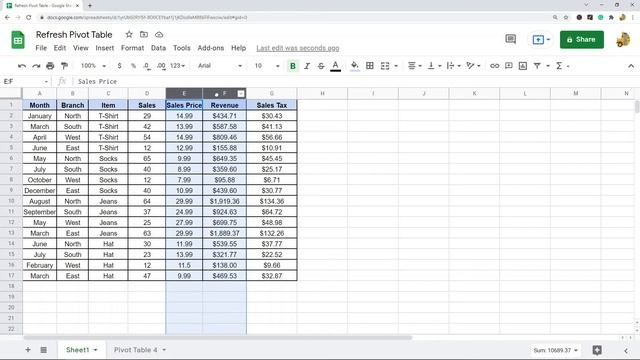Viewport: 640px width, 360px height.
Task: Click the Redo icon
Action: tap(36, 66)
